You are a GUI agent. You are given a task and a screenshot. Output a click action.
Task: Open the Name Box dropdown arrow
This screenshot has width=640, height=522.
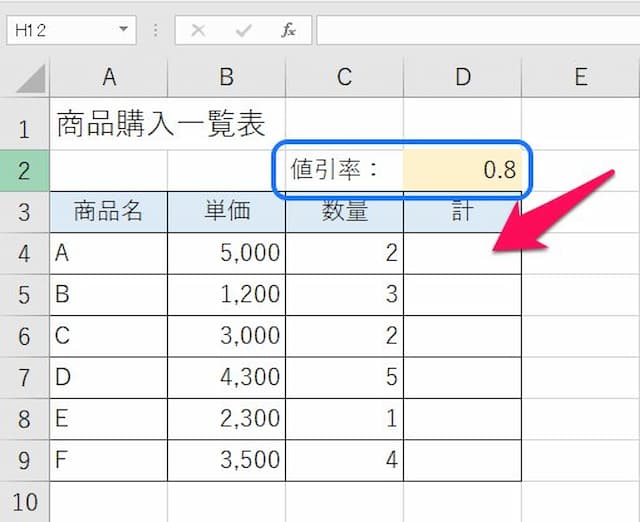coord(123,29)
